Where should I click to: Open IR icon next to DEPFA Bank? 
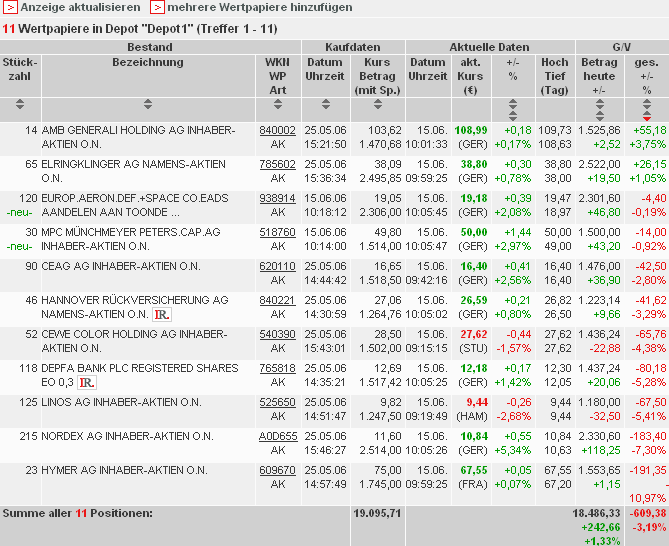coord(87,383)
